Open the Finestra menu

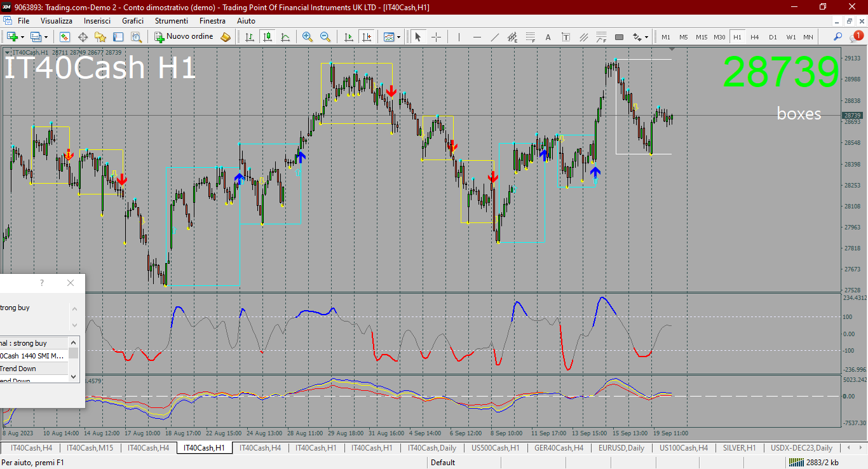click(212, 20)
